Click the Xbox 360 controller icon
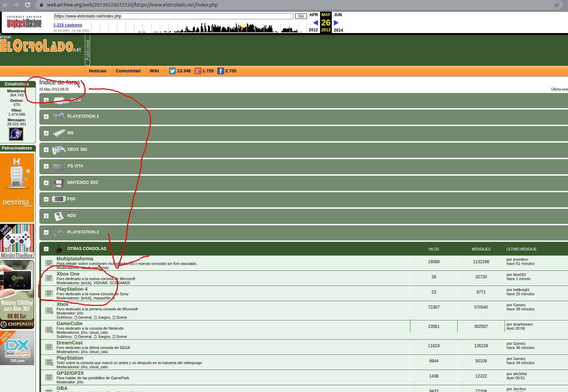The image size is (568, 392). pos(59,150)
